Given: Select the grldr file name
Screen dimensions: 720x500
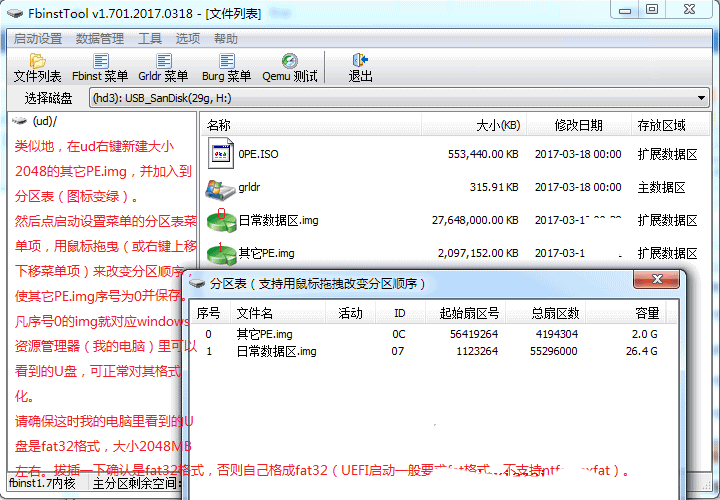Looking at the screenshot, I should pos(249,187).
